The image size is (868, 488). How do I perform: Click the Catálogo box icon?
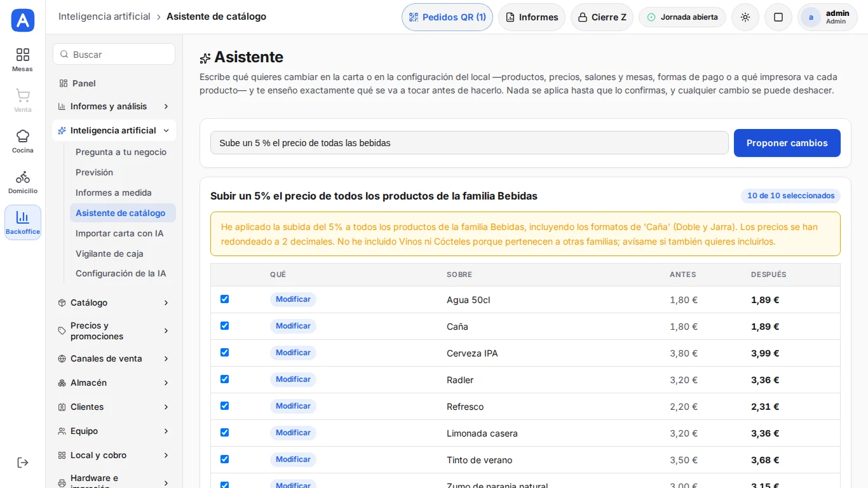click(62, 302)
